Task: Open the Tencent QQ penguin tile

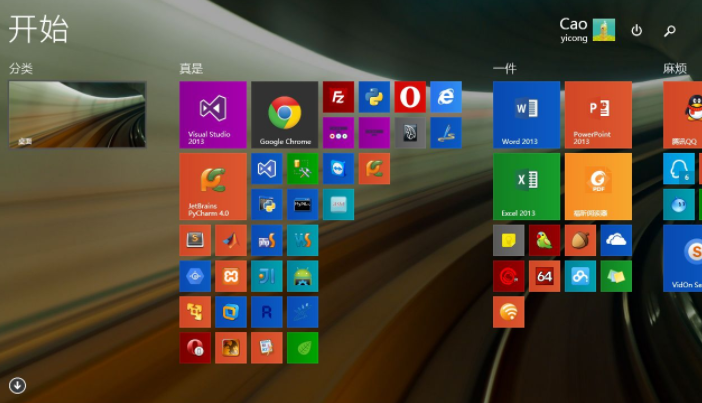Action: tap(684, 114)
